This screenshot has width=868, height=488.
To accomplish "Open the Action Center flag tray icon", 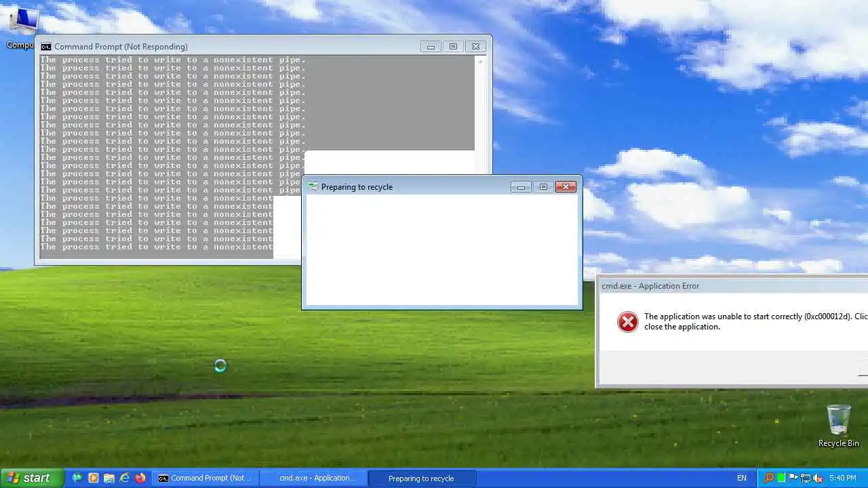I will click(793, 478).
